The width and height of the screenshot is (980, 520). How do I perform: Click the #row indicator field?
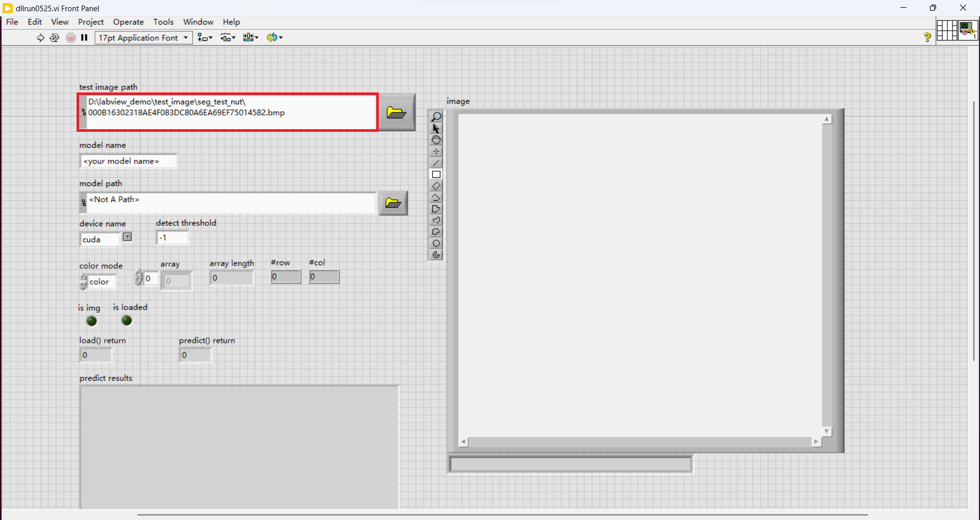coord(286,277)
